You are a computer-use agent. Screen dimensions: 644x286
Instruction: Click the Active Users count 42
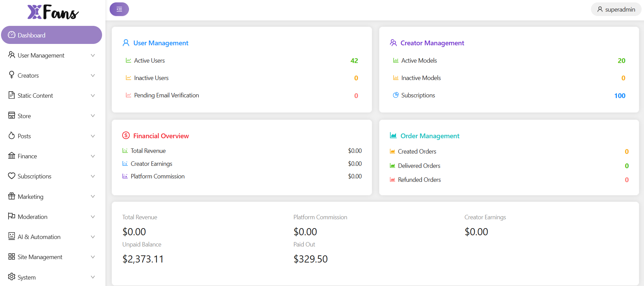pyautogui.click(x=354, y=61)
